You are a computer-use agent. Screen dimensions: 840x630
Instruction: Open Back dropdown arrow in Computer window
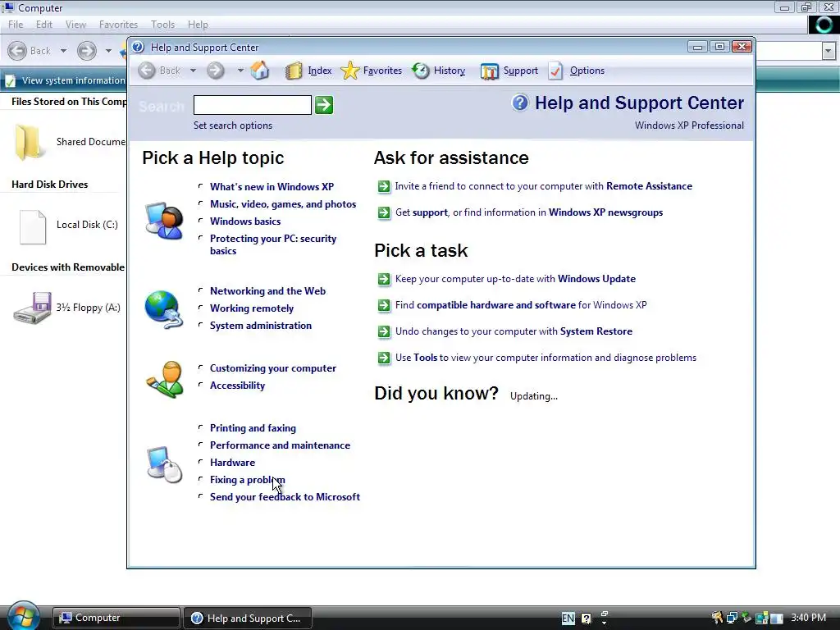(x=63, y=51)
